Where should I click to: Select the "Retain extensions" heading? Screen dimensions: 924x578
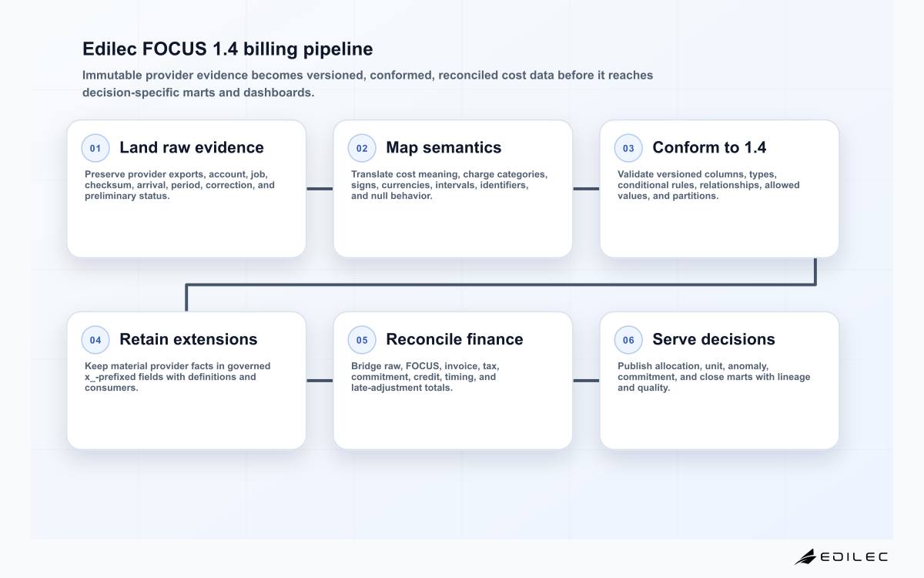tap(189, 340)
